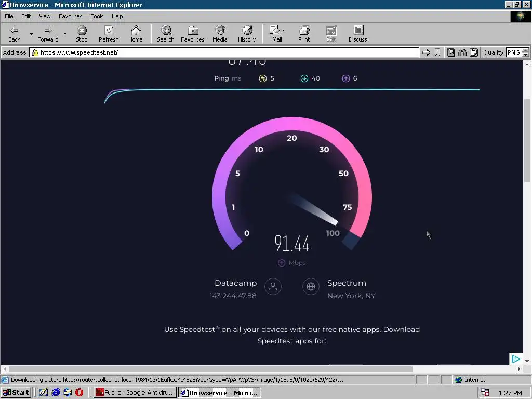Click the idle latency ping icon
532x399 pixels.
pos(262,78)
